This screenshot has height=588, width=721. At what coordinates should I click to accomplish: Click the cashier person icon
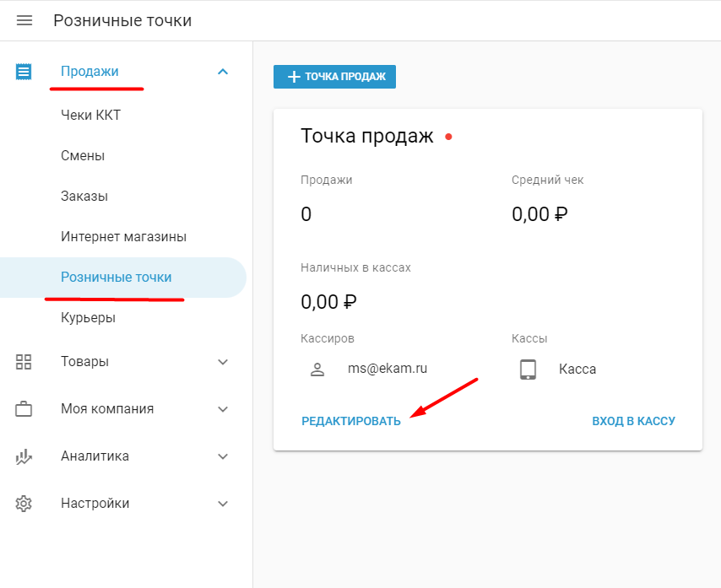click(317, 369)
